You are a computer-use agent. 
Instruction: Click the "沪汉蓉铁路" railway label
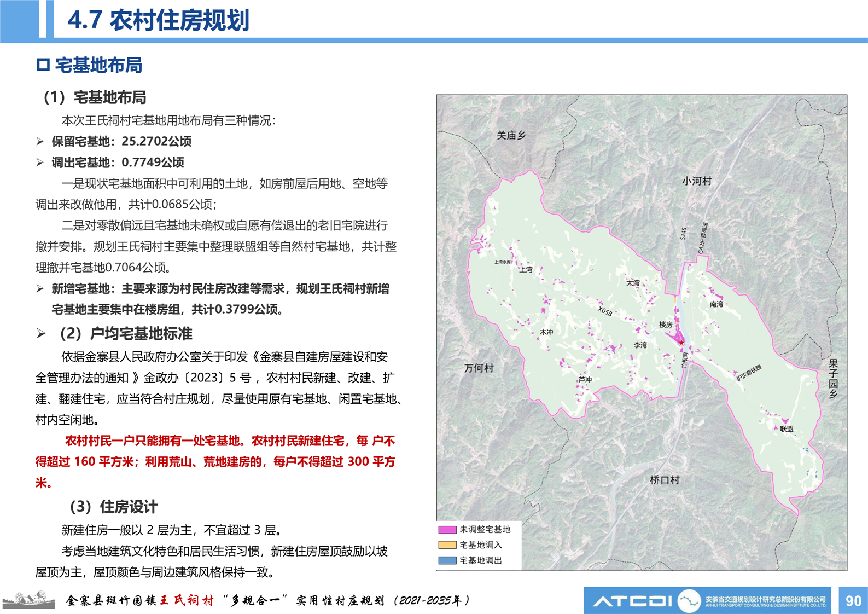[749, 373]
